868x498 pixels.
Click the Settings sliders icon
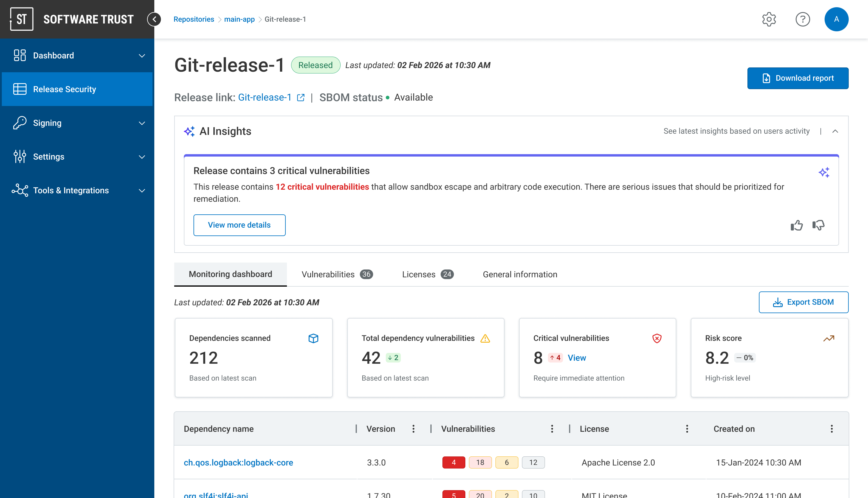(20, 157)
